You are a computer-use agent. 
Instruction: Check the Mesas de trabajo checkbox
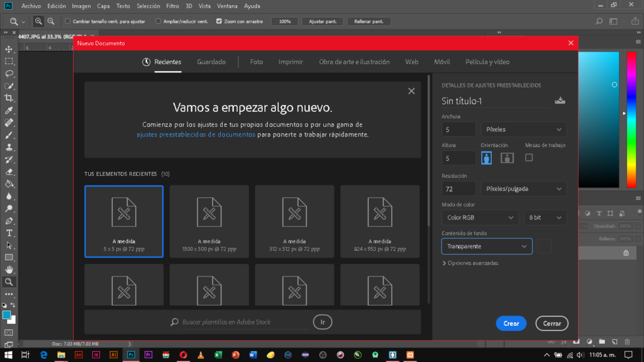pos(529,158)
